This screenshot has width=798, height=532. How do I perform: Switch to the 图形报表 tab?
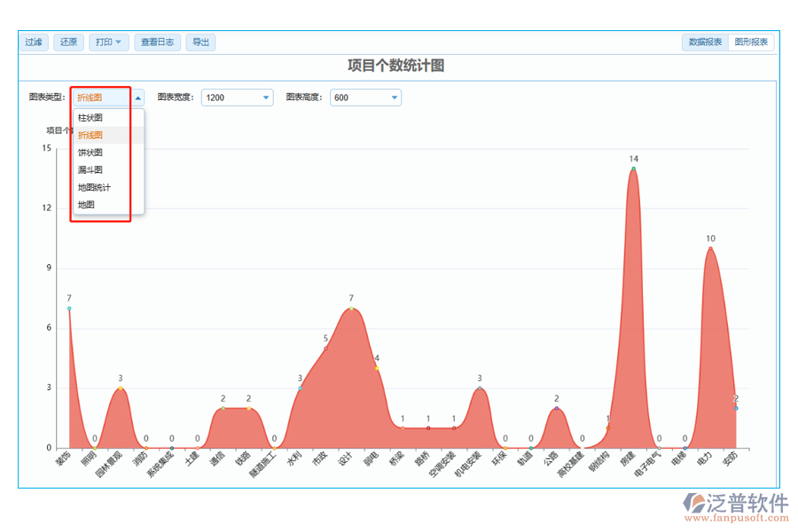point(751,43)
